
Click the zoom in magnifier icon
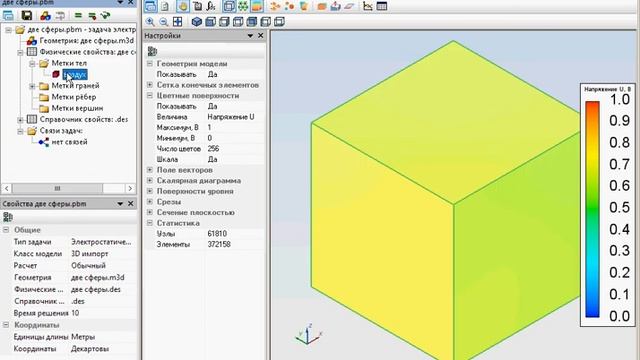tap(150, 22)
